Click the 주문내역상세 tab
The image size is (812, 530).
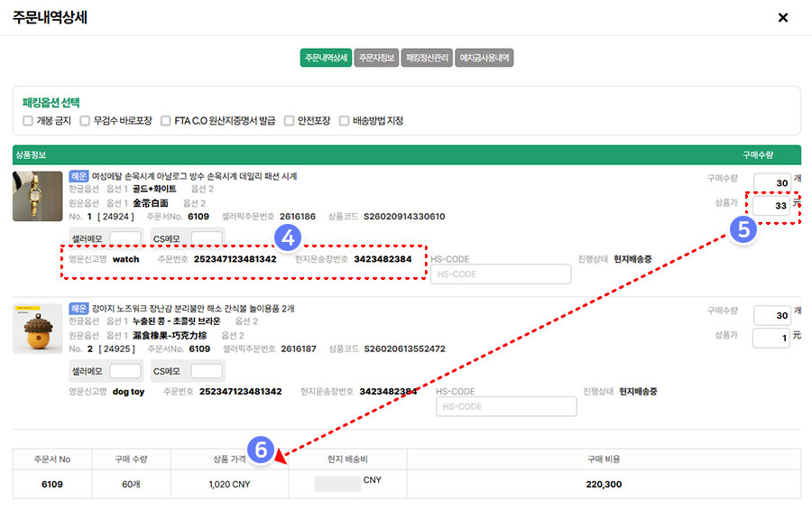(x=325, y=58)
